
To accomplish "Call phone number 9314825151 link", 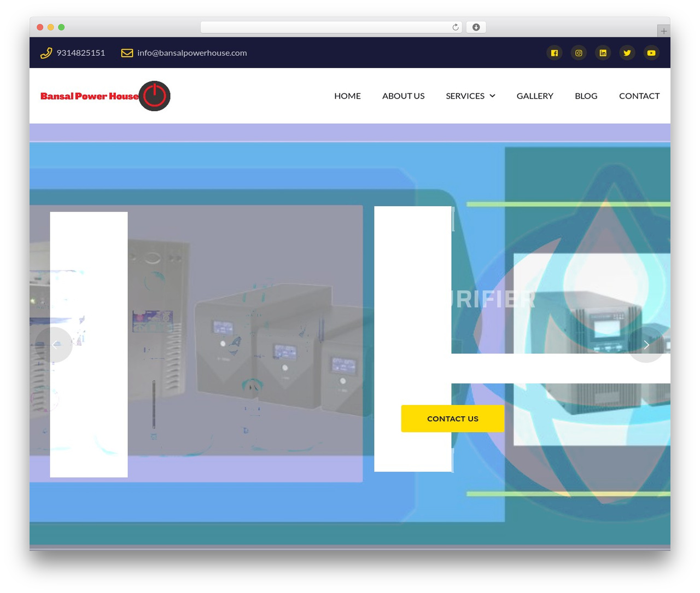I will pos(81,53).
